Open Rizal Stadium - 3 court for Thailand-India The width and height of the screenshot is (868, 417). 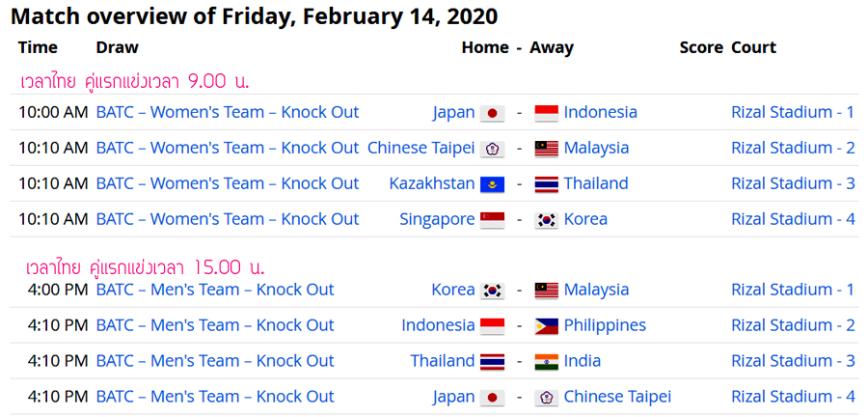[x=794, y=361]
